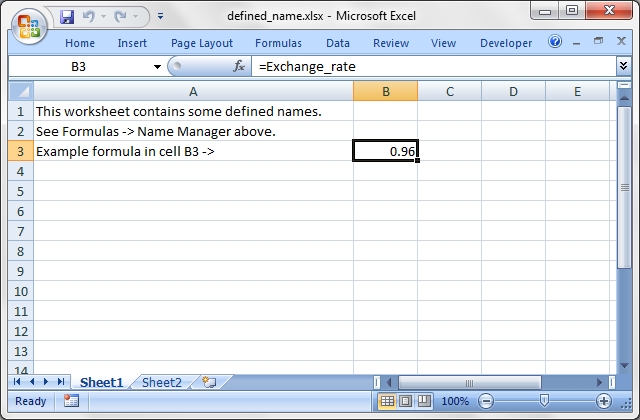
Task: Close the workbook with ribbon X
Action: click(x=621, y=41)
